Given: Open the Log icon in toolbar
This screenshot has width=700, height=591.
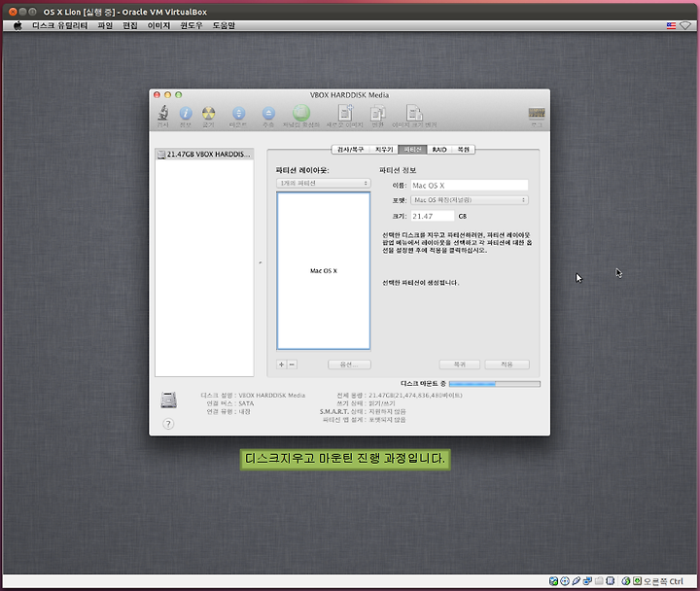Looking at the screenshot, I should click(536, 113).
